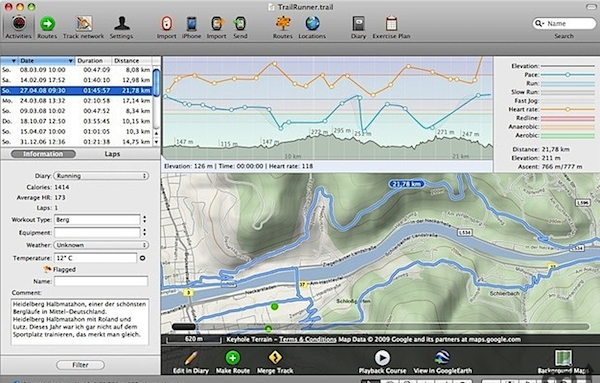600x383 pixels.
Task: Toggle the Heart rate line in legend
Action: [567, 109]
